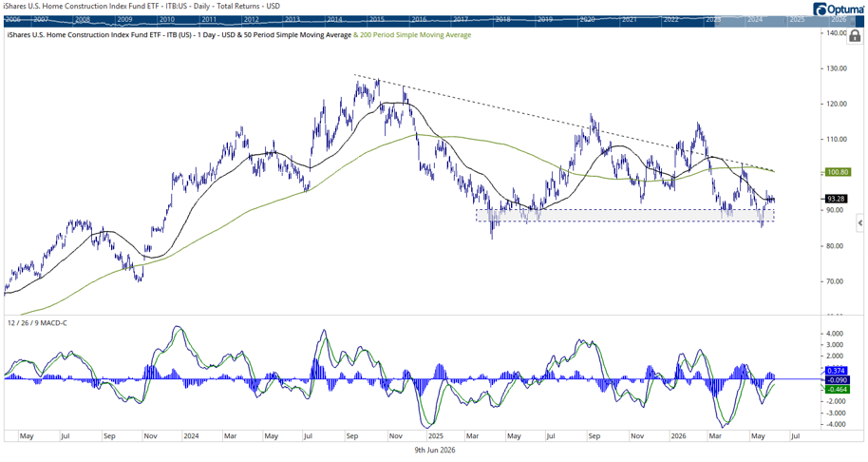
Task: Click the header title 'ITB:US - Daily - Total Returns'
Action: tap(212, 6)
